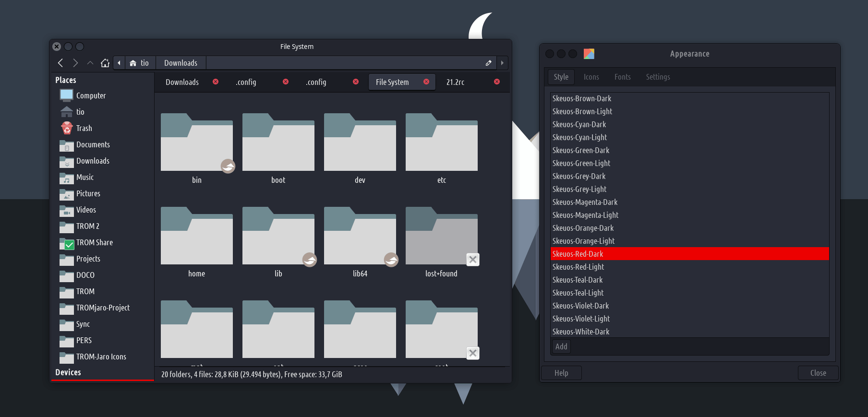Viewport: 868px width, 417px height.
Task: Switch to the 21.2rc tab
Action: point(455,82)
